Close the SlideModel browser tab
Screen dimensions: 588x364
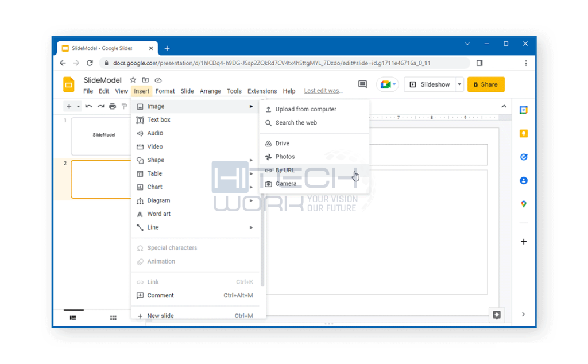(151, 48)
